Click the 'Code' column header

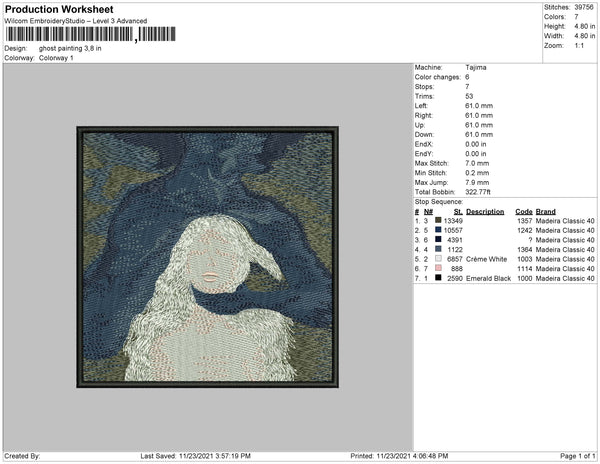pyautogui.click(x=524, y=212)
